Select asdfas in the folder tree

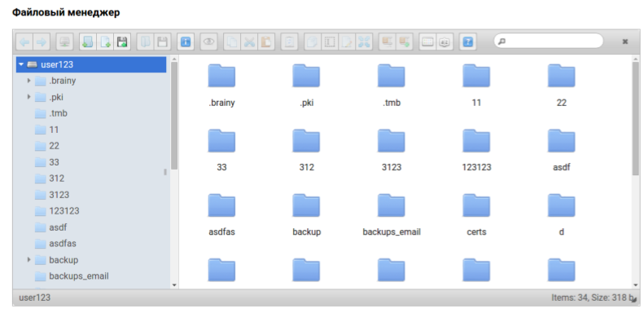tap(63, 243)
